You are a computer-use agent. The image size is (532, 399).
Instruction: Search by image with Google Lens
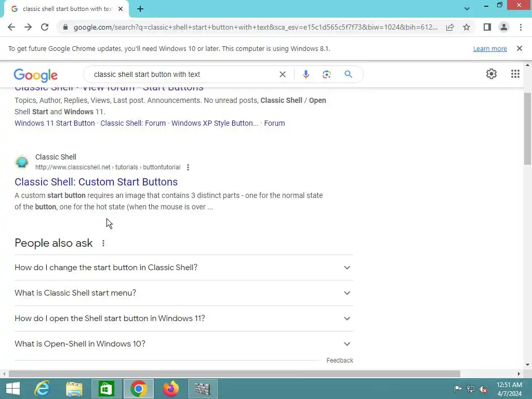coord(326,74)
